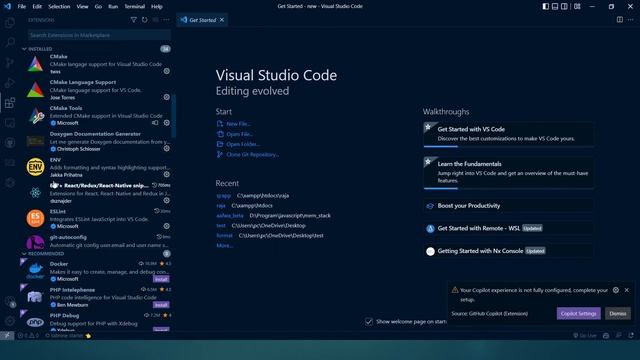Image resolution: width=640 pixels, height=360 pixels.
Task: Open Learn the Fundamentals walkthrough
Action: coord(508,173)
